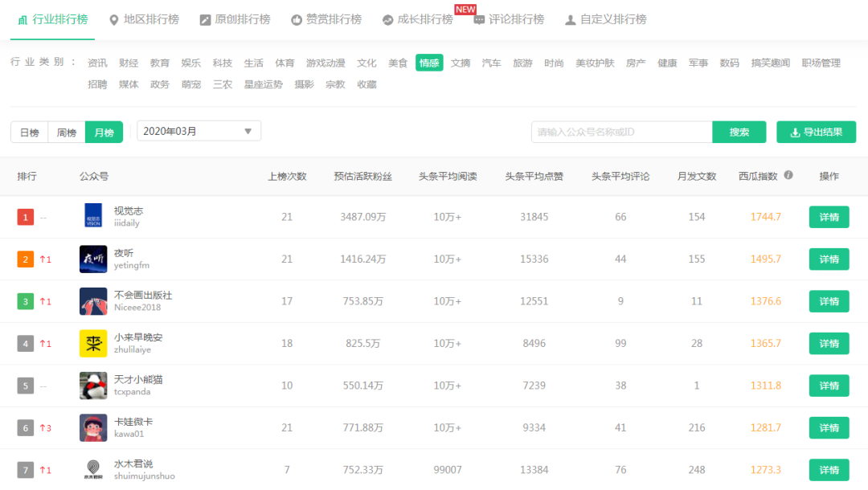Select the 美食 industry category

pos(398,63)
